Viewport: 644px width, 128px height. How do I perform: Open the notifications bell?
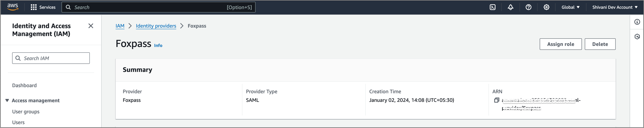pyautogui.click(x=510, y=7)
